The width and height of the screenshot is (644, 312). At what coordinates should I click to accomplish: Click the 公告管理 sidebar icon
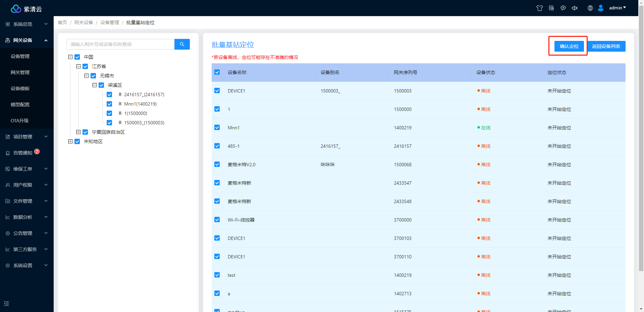click(8, 233)
